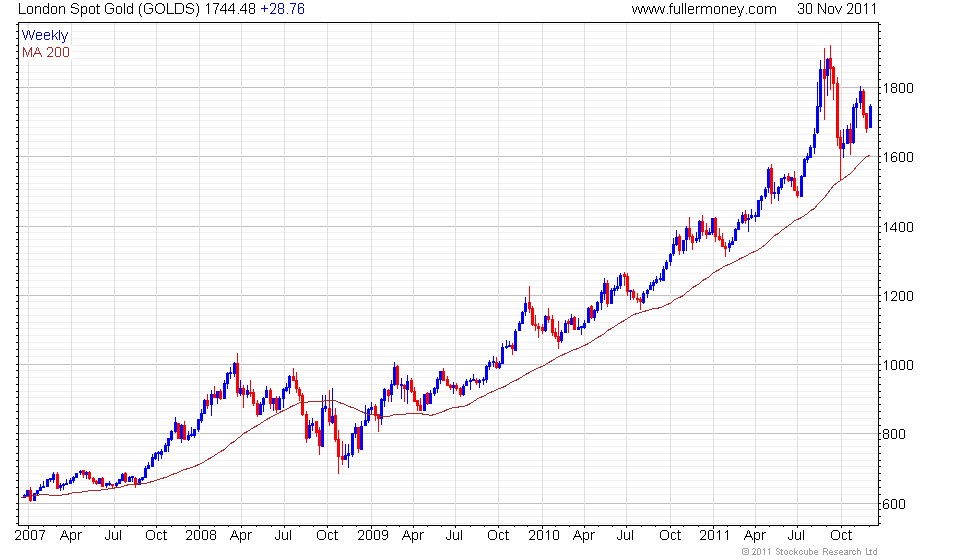Select the Weekly legend label
The image size is (960, 560).
(x=45, y=35)
